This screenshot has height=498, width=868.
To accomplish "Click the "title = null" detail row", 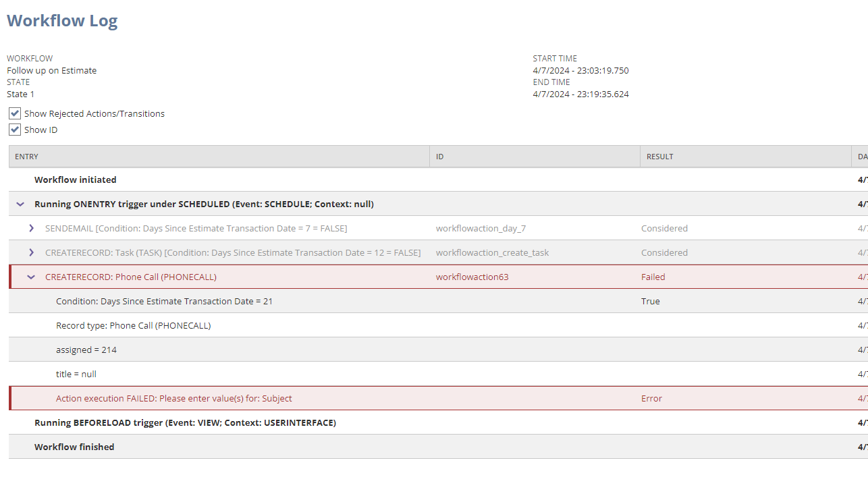I will point(76,374).
